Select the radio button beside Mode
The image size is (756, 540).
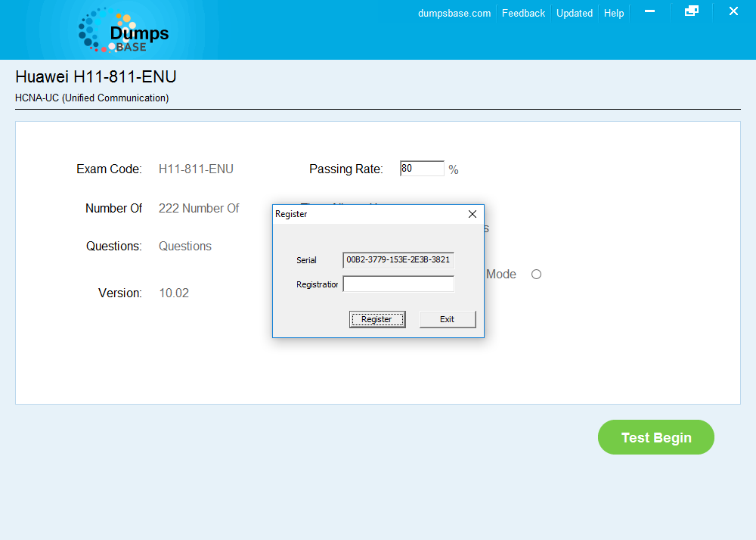(536, 274)
